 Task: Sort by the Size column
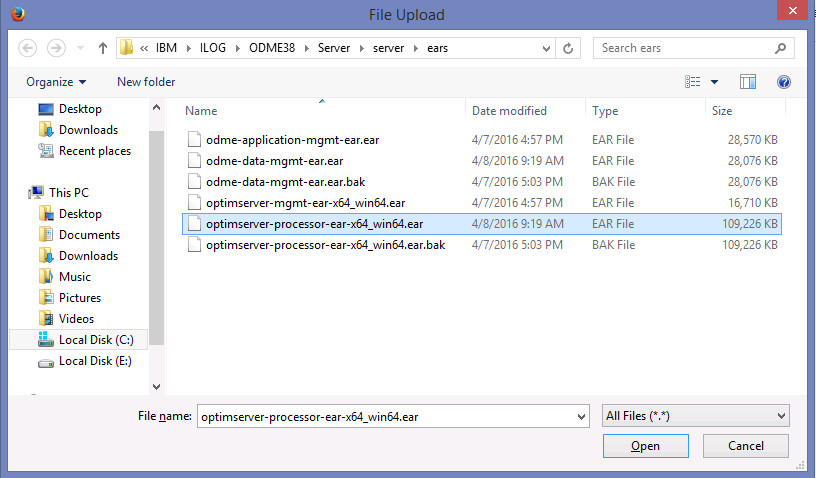pyautogui.click(x=722, y=111)
